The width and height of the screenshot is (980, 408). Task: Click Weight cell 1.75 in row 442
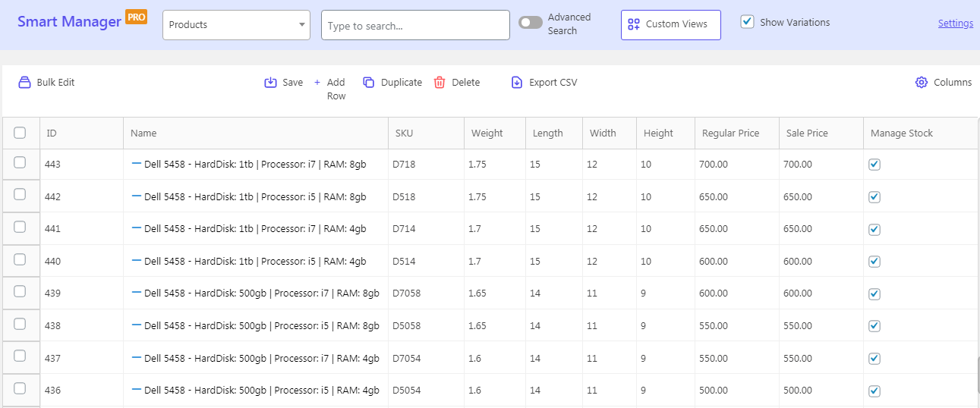tap(495, 197)
